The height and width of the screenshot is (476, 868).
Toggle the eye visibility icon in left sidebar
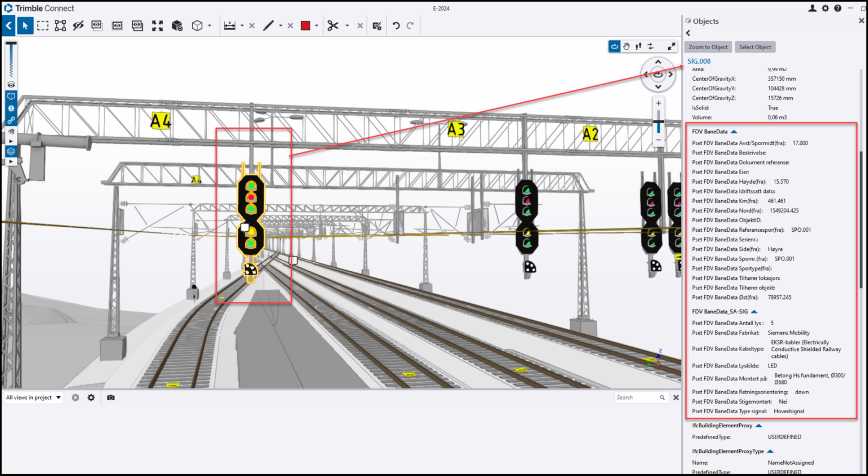coord(11,85)
